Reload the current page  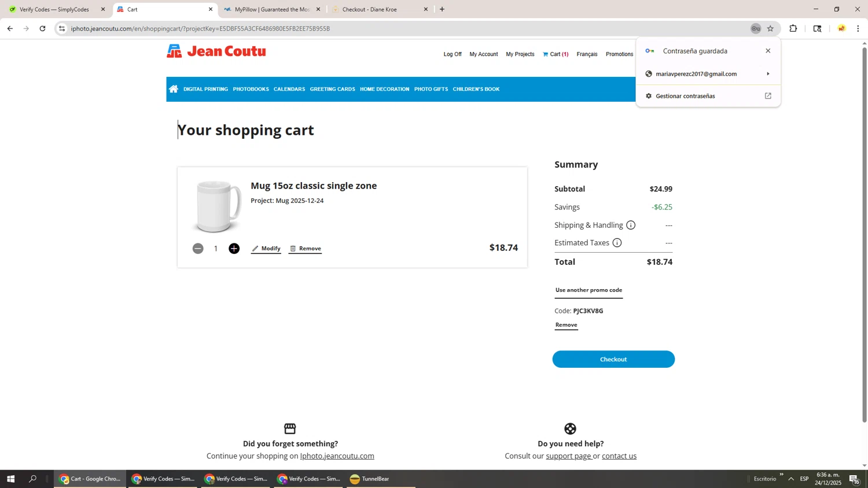click(42, 29)
